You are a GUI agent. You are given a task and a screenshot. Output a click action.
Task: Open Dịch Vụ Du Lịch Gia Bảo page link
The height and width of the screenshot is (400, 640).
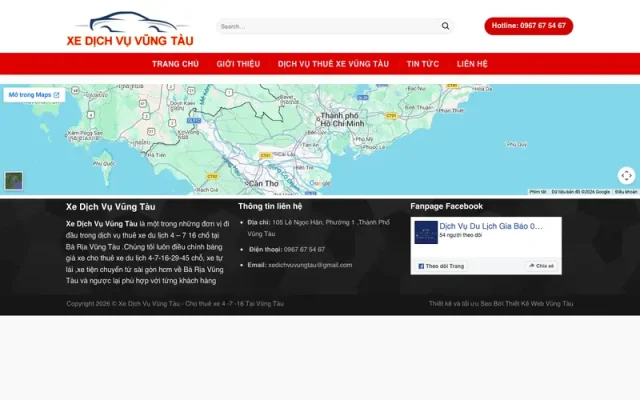[x=491, y=226]
